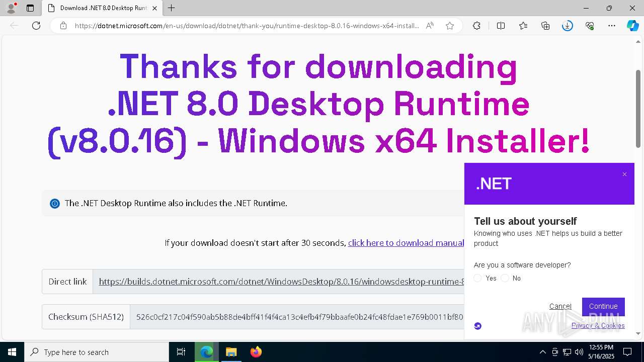The height and width of the screenshot is (362, 644).
Task: Toggle split screen view
Action: 501,26
